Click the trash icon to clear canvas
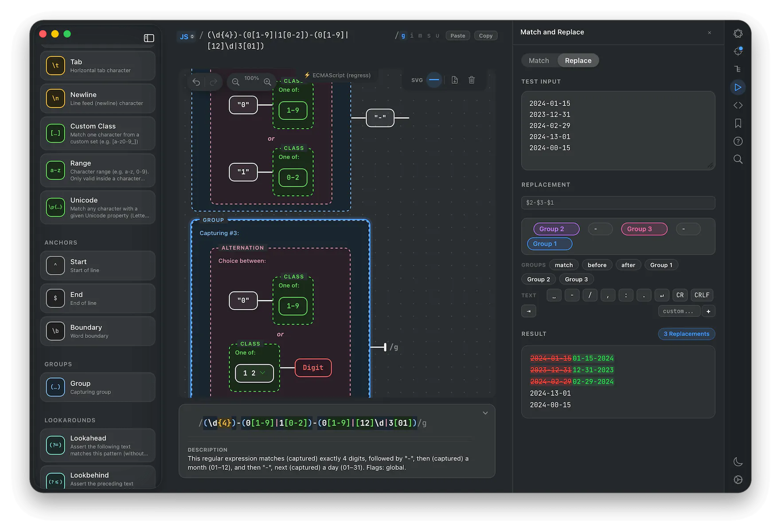 click(x=472, y=80)
